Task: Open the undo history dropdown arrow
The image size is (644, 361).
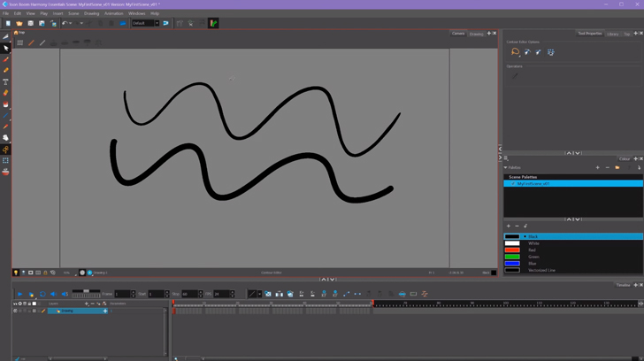Action: coord(71,23)
